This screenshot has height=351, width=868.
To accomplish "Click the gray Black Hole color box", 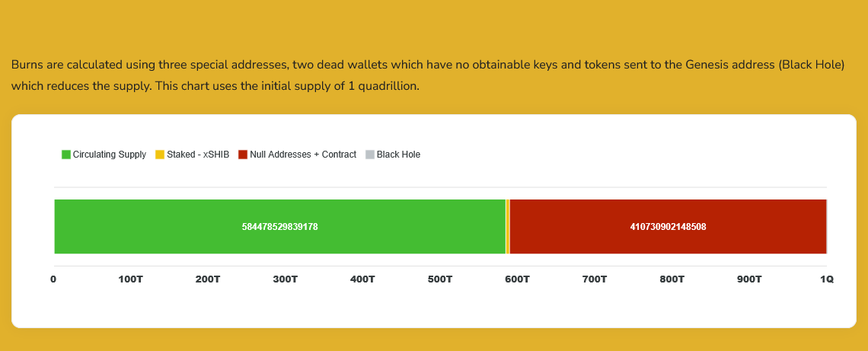I will 370,155.
